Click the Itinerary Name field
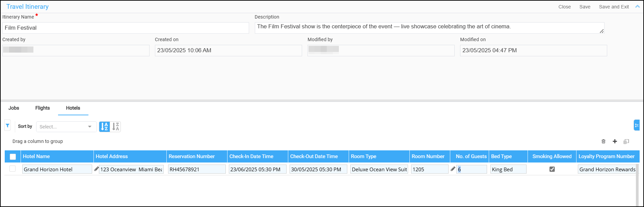This screenshot has width=644, height=207. click(x=126, y=28)
